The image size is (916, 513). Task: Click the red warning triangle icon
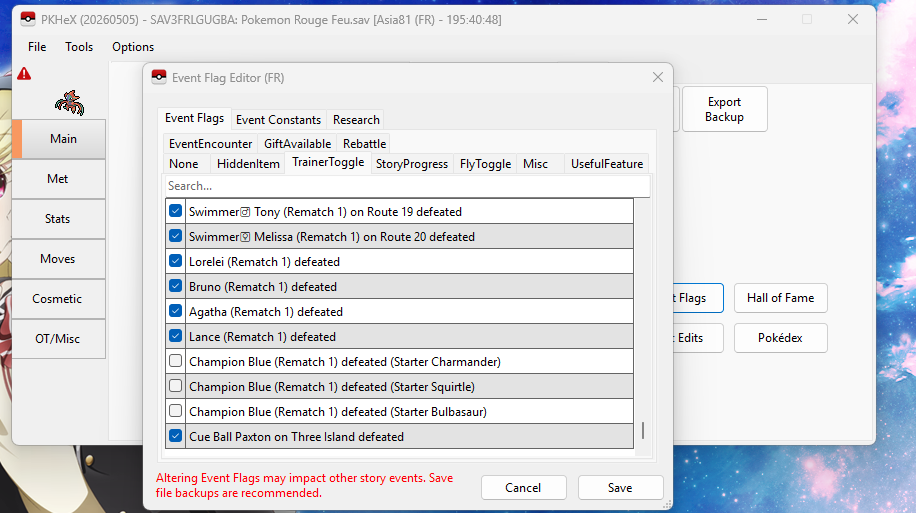[24, 74]
